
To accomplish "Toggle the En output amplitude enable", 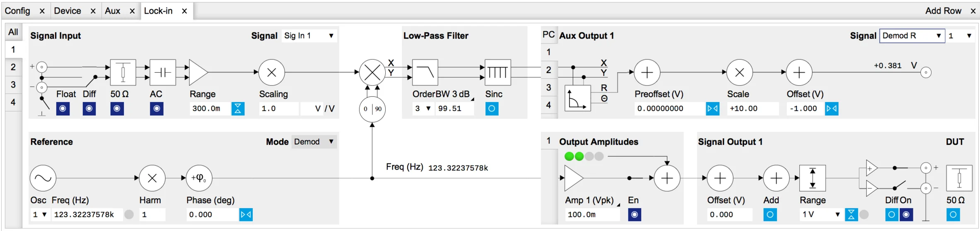I will point(635,214).
